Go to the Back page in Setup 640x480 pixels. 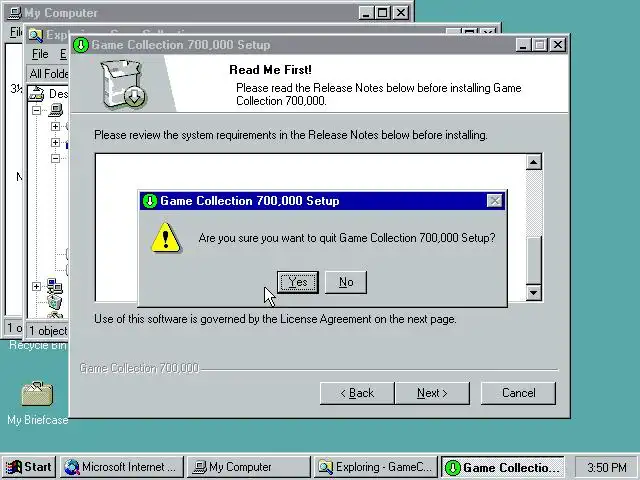[x=357, y=393]
